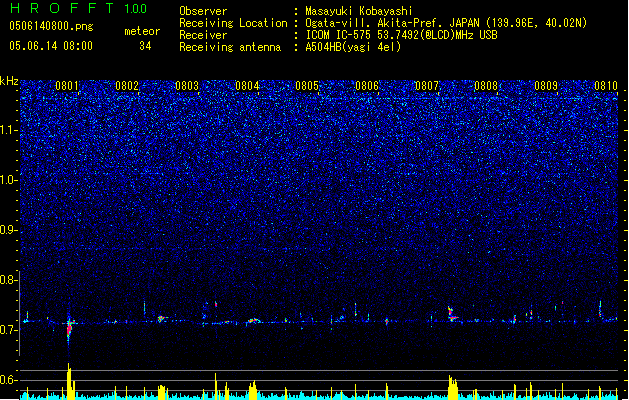Click the 0.9 kHz axis label

8,230
